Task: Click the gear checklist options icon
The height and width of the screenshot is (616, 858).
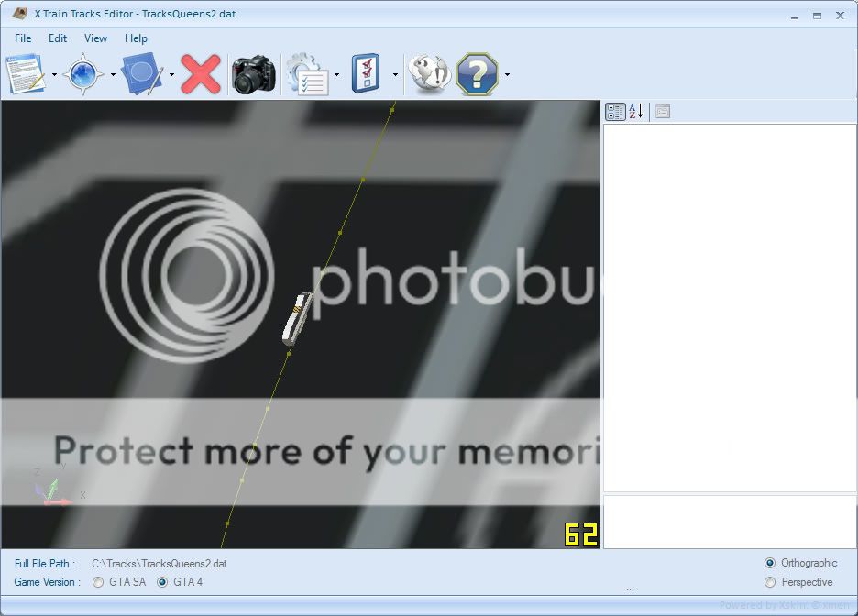Action: tap(307, 74)
